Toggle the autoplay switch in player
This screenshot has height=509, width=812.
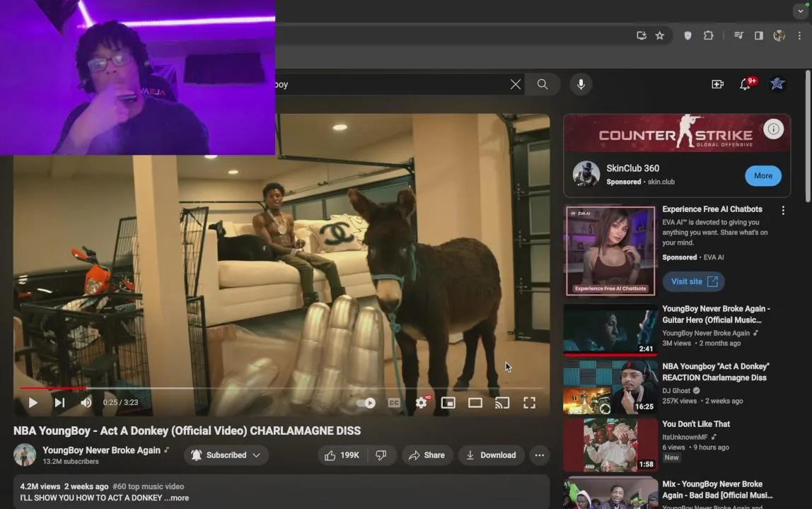[366, 403]
